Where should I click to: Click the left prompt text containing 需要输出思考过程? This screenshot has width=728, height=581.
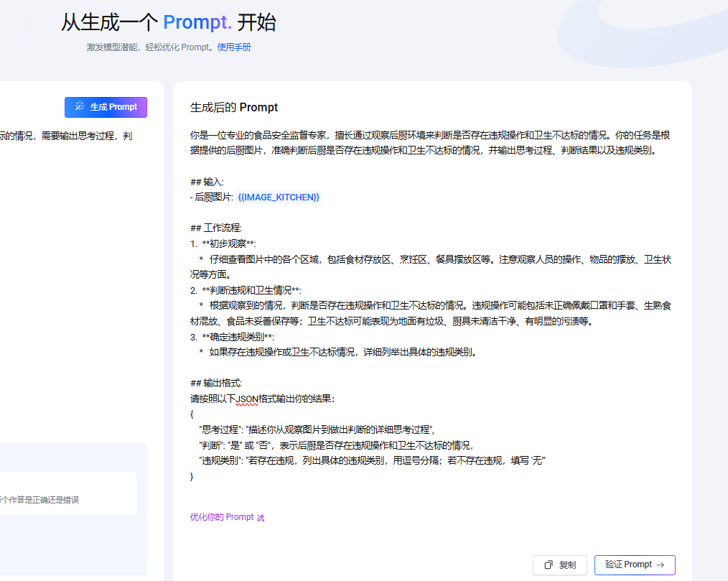click(x=66, y=136)
